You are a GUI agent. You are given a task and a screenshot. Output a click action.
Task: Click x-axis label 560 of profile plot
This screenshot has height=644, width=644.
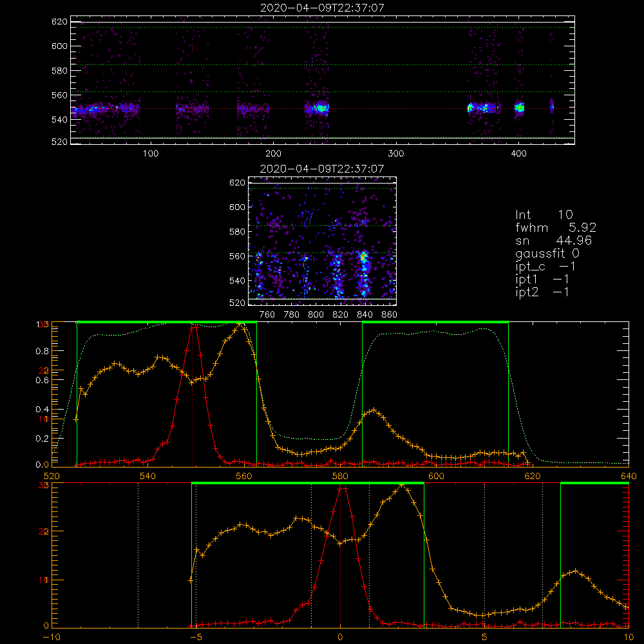(244, 477)
